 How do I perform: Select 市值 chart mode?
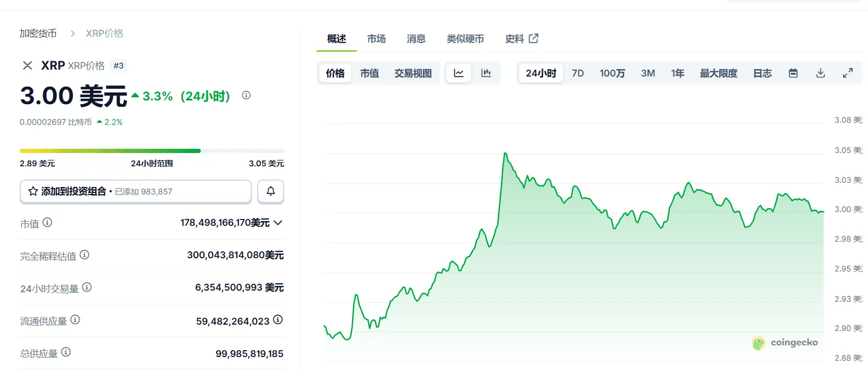coord(370,73)
